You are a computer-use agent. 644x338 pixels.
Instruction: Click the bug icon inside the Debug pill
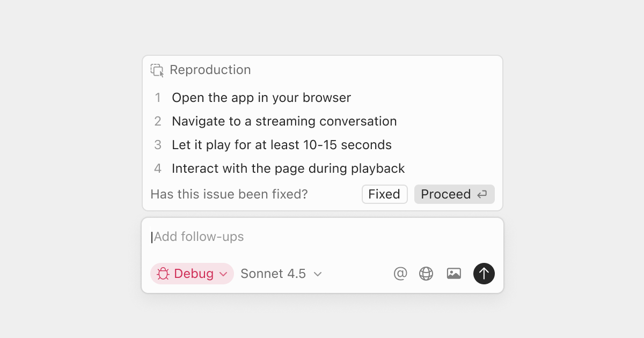[x=163, y=274]
